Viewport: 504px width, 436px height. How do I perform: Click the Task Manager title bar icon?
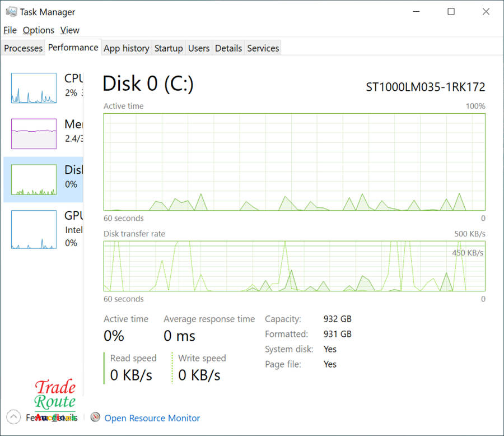11,12
